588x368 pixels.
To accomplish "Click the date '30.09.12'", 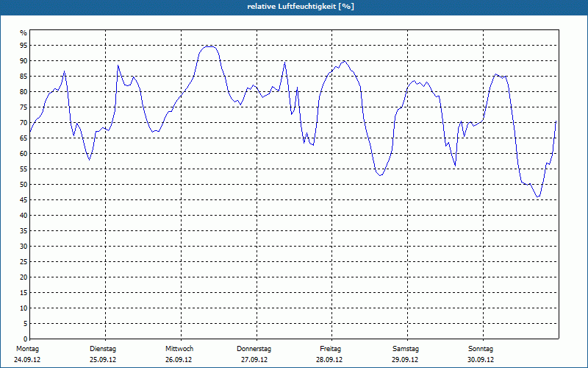I will (481, 360).
